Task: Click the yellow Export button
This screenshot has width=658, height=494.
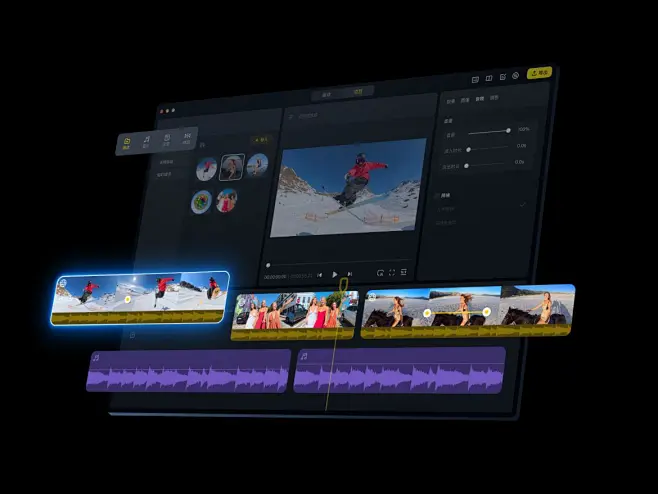Action: coord(539,73)
